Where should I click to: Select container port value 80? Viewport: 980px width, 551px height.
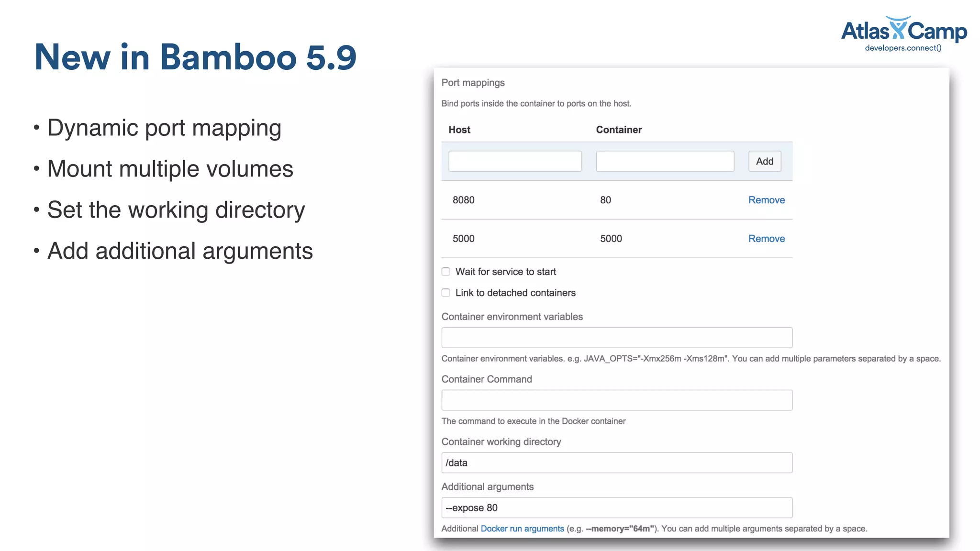pyautogui.click(x=605, y=200)
